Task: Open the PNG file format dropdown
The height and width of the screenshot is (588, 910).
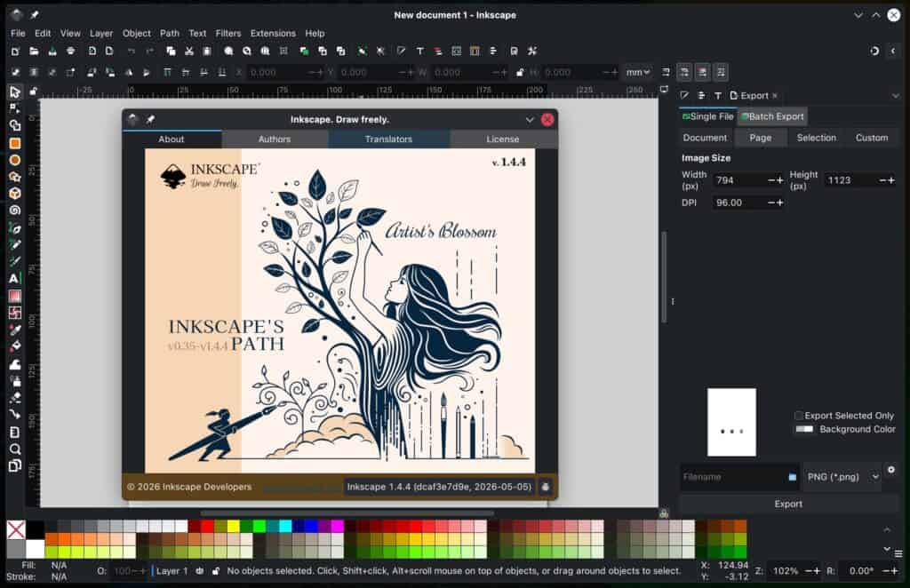Action: [x=842, y=477]
